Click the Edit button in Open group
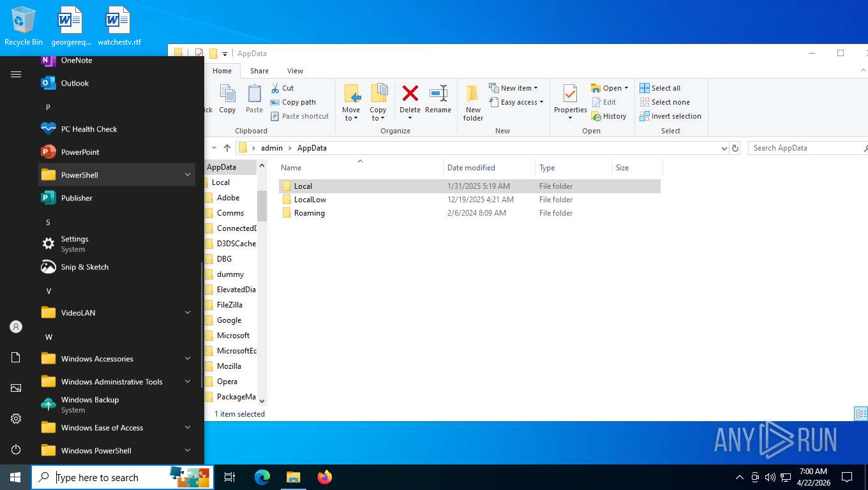Image resolution: width=868 pixels, height=490 pixels. [604, 102]
